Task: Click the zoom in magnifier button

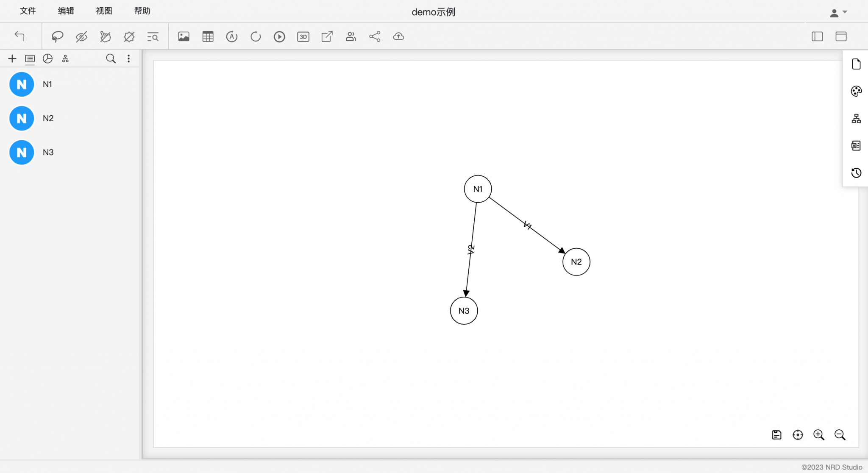Action: [x=818, y=435]
